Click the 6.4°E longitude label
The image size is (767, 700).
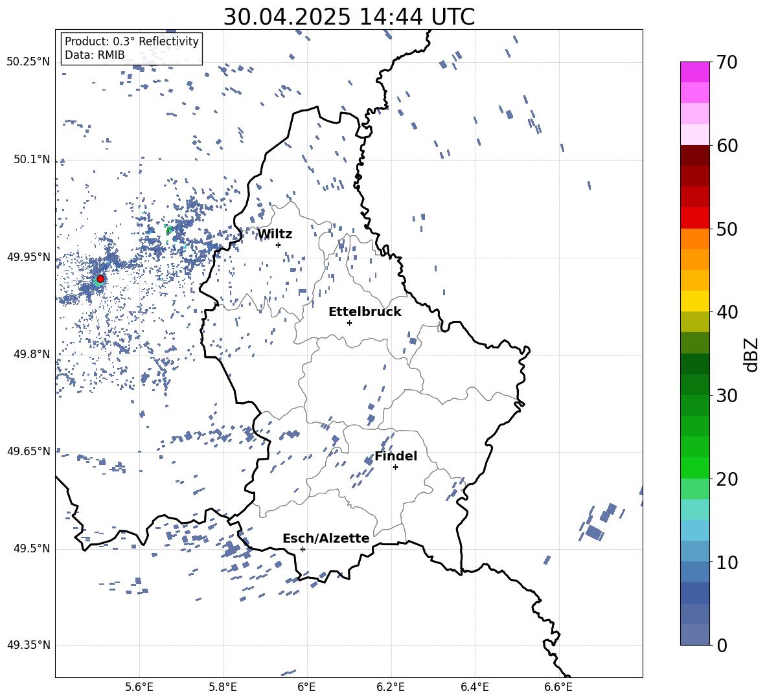tap(475, 687)
